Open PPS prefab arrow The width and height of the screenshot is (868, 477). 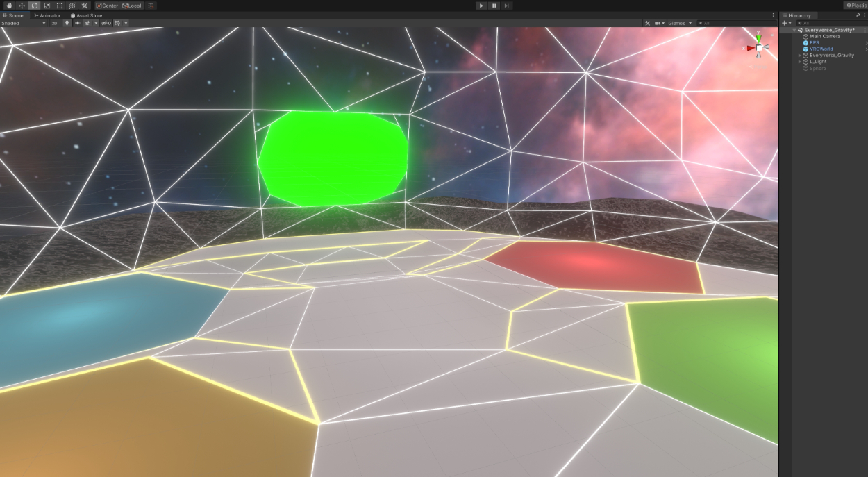point(866,42)
